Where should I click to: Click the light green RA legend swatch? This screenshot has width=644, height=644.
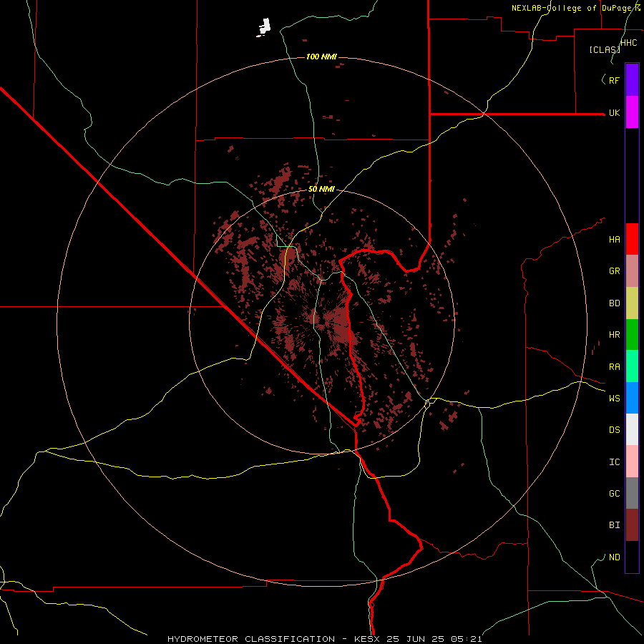click(x=632, y=366)
